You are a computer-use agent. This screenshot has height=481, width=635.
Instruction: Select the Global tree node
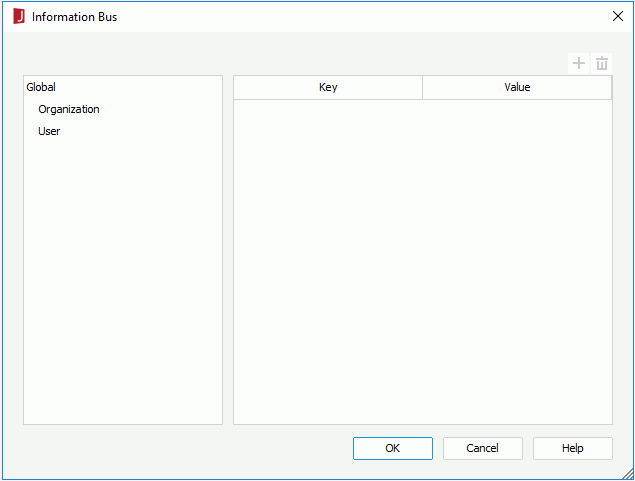click(x=41, y=87)
